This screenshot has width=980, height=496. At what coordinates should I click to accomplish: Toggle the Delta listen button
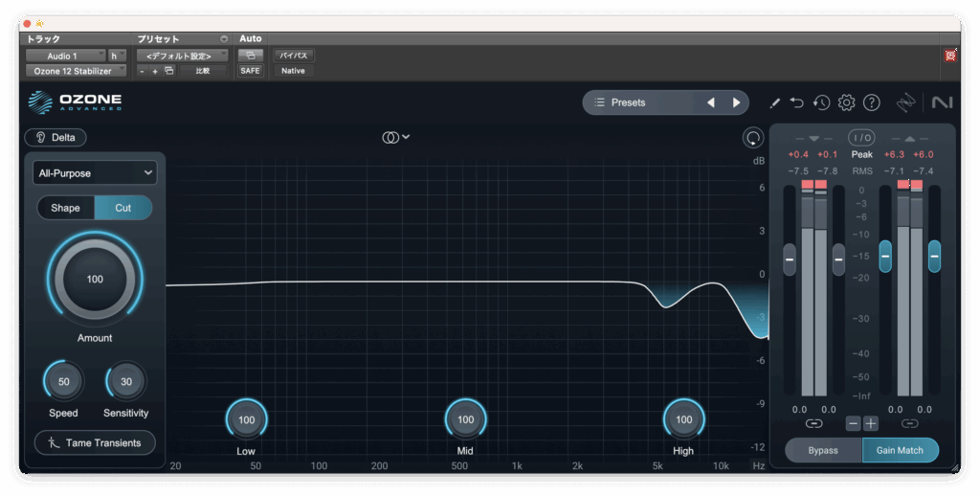[x=56, y=137]
